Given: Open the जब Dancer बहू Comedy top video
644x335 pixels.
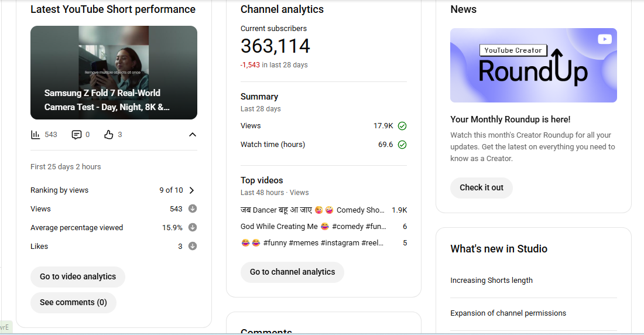Looking at the screenshot, I should (313, 210).
